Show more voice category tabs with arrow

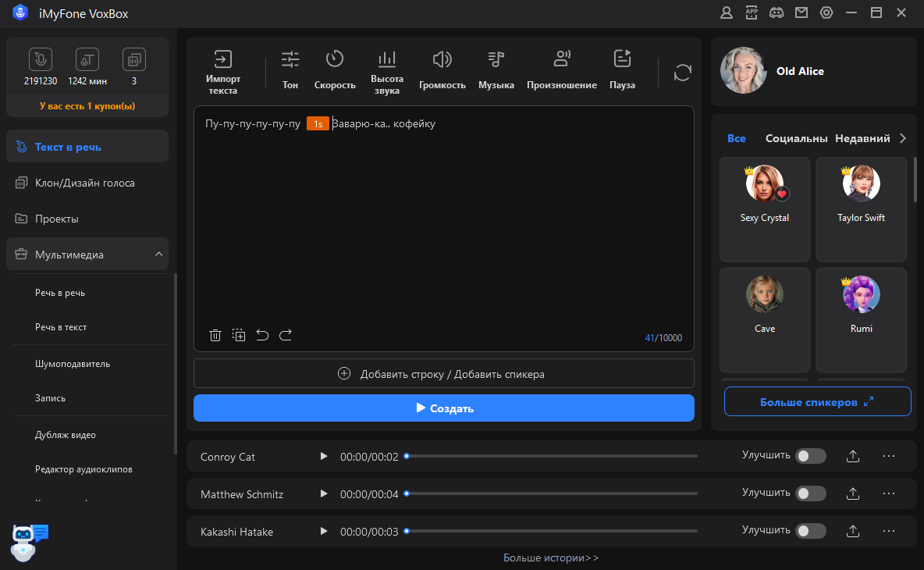click(903, 138)
